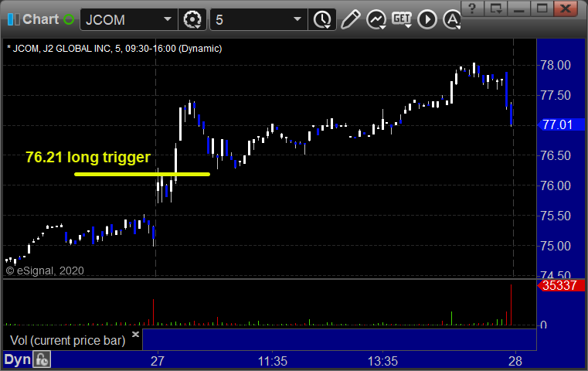This screenshot has height=371, width=588.
Task: Click the current price 77.01 marker
Action: click(561, 124)
